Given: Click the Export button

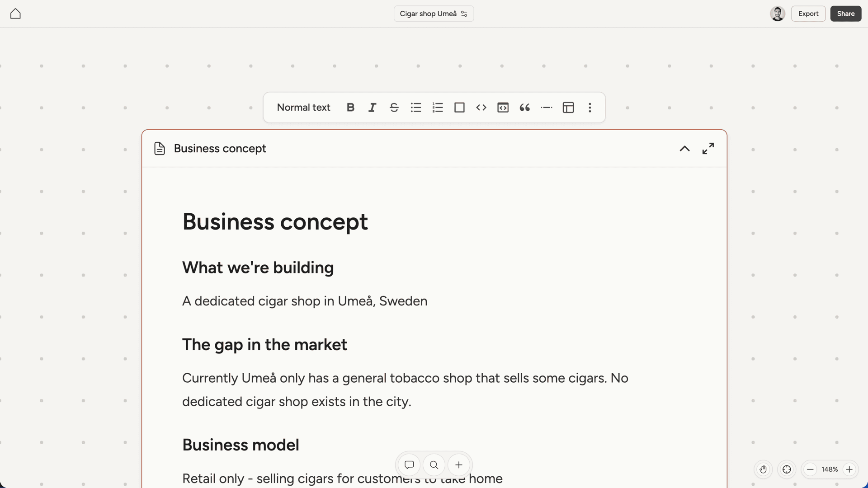Looking at the screenshot, I should [808, 14].
